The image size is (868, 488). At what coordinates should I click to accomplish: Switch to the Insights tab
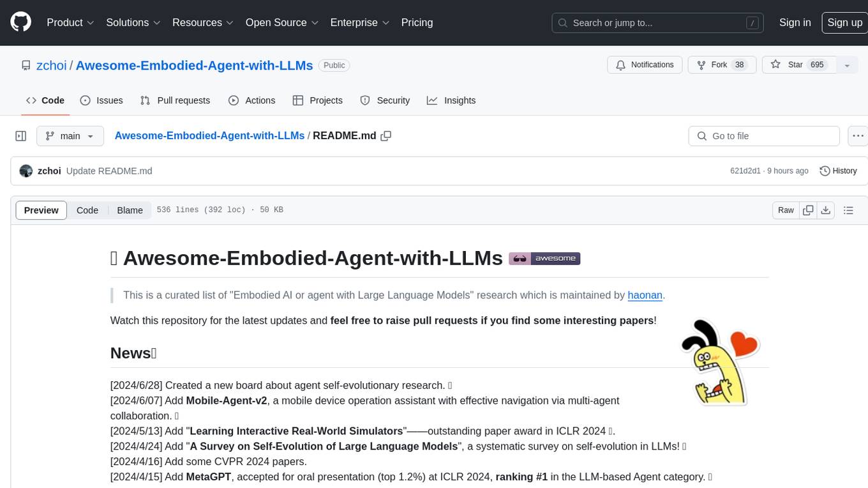tap(451, 100)
